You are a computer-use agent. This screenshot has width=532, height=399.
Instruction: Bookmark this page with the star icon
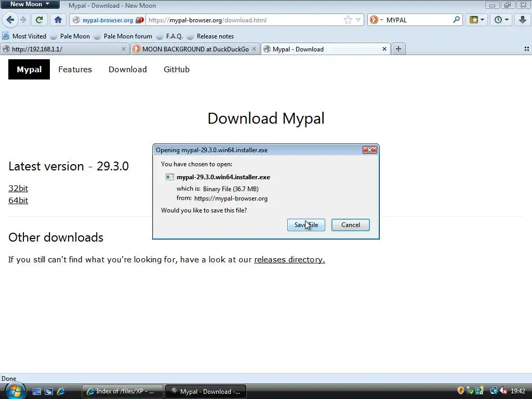(348, 20)
